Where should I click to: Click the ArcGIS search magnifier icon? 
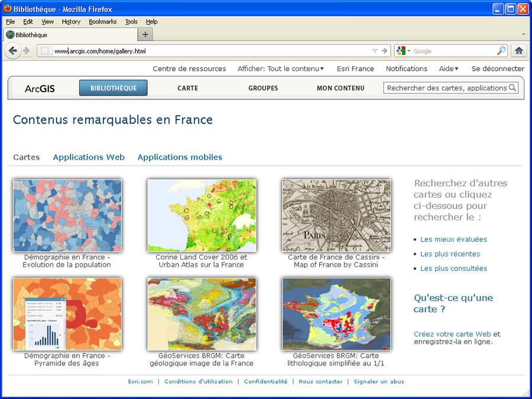pyautogui.click(x=512, y=88)
